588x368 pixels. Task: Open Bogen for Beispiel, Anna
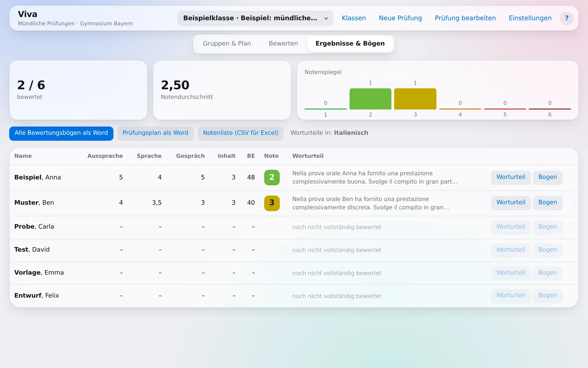pos(548,177)
